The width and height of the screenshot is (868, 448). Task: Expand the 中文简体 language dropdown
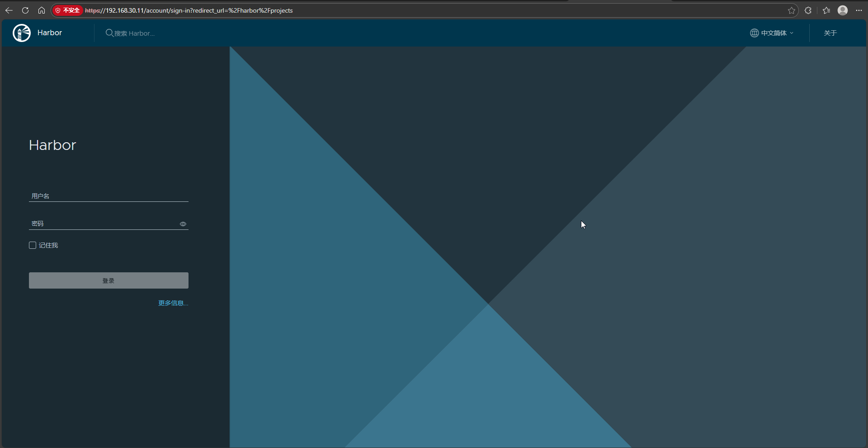pyautogui.click(x=772, y=33)
